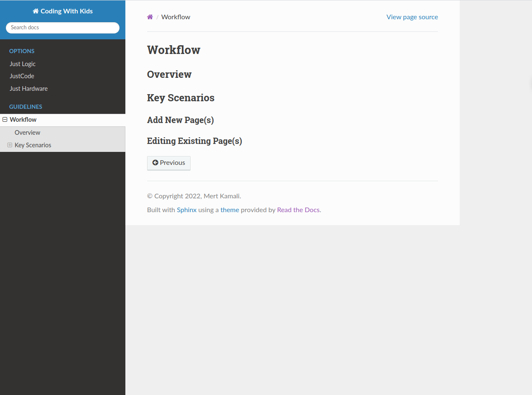Click the expand box icon next to Key Scenarios
This screenshot has width=532, height=395.
(x=9, y=145)
